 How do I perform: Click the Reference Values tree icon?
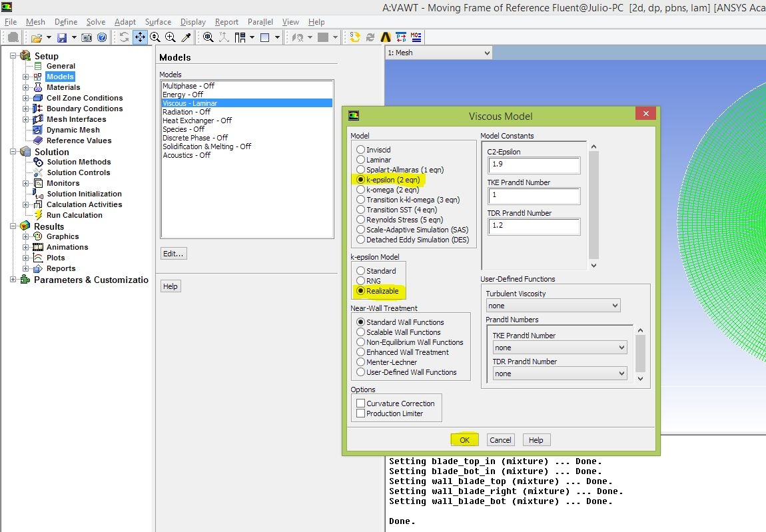click(x=38, y=140)
